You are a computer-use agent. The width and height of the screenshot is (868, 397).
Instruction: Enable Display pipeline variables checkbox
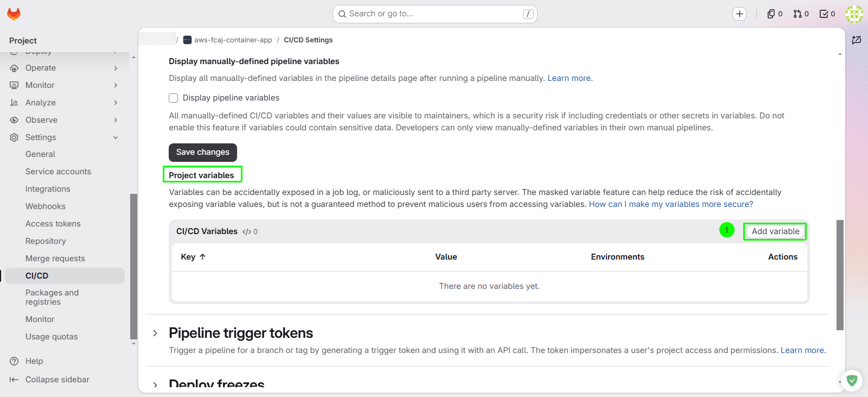pyautogui.click(x=174, y=98)
